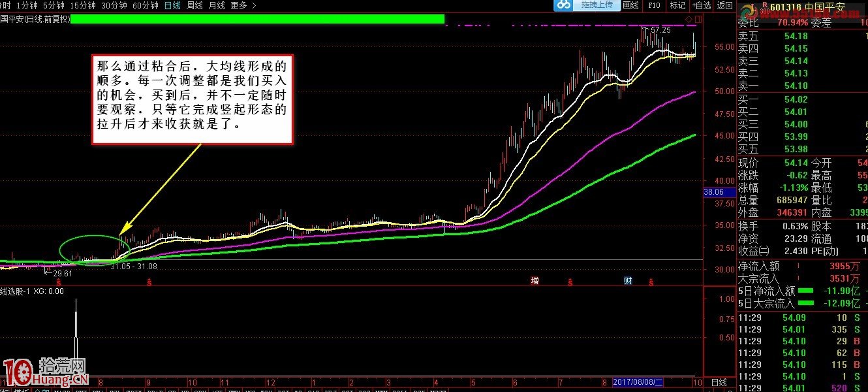Select the 卖四 54.15 order row

click(x=802, y=48)
